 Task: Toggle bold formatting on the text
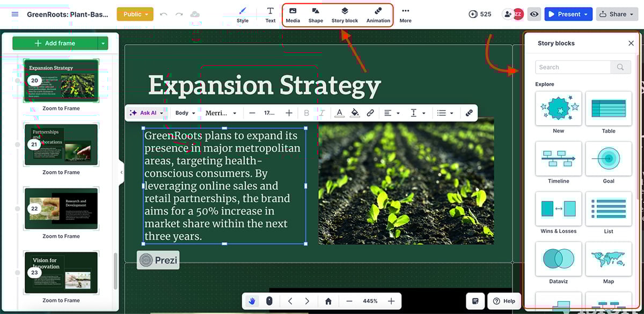pos(306,113)
